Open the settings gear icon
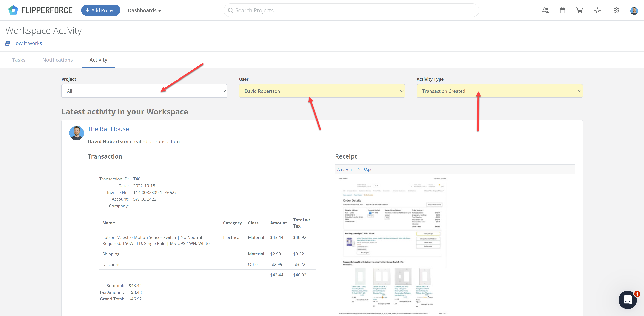This screenshot has height=316, width=644. tap(616, 10)
